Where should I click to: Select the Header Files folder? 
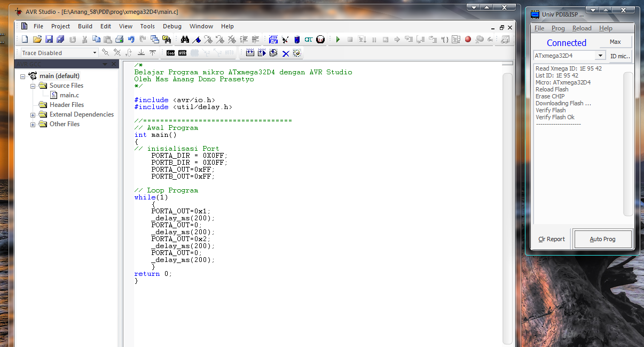point(67,105)
